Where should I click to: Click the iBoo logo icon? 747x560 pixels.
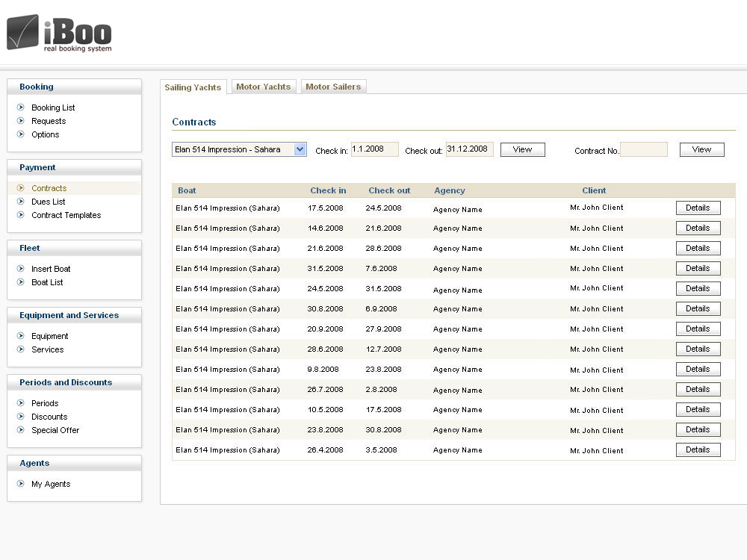tap(23, 32)
